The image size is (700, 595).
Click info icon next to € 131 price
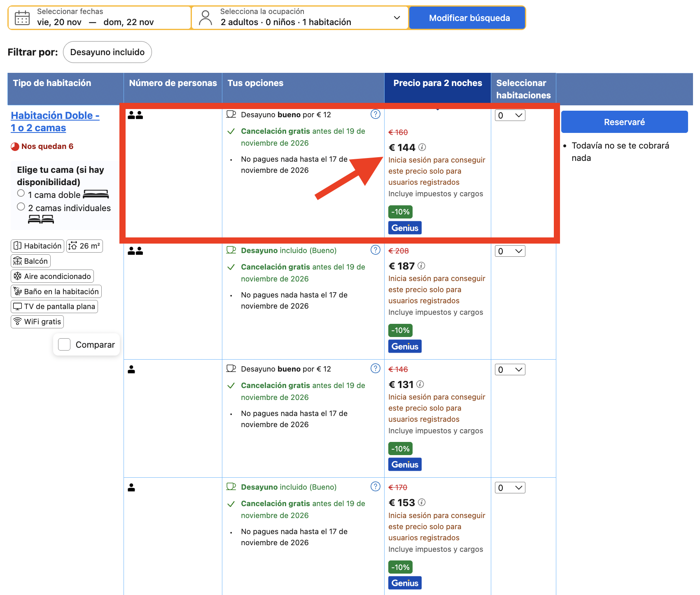(420, 384)
